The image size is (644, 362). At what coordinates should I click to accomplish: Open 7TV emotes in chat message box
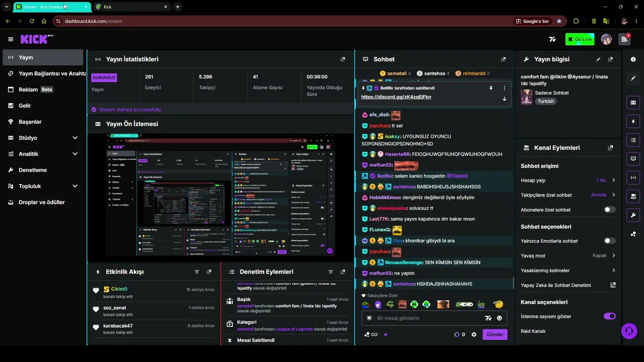coord(488,318)
